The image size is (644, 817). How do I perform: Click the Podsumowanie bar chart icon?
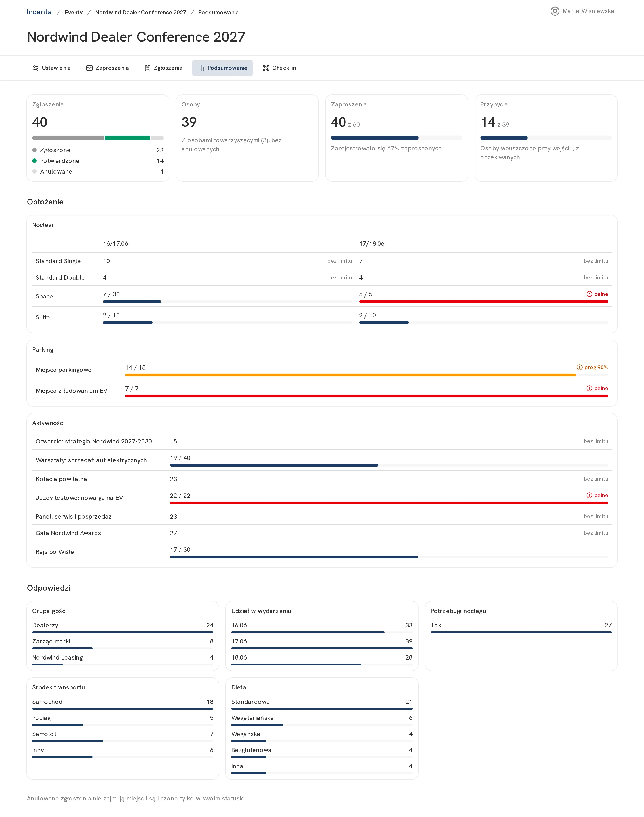coord(201,68)
